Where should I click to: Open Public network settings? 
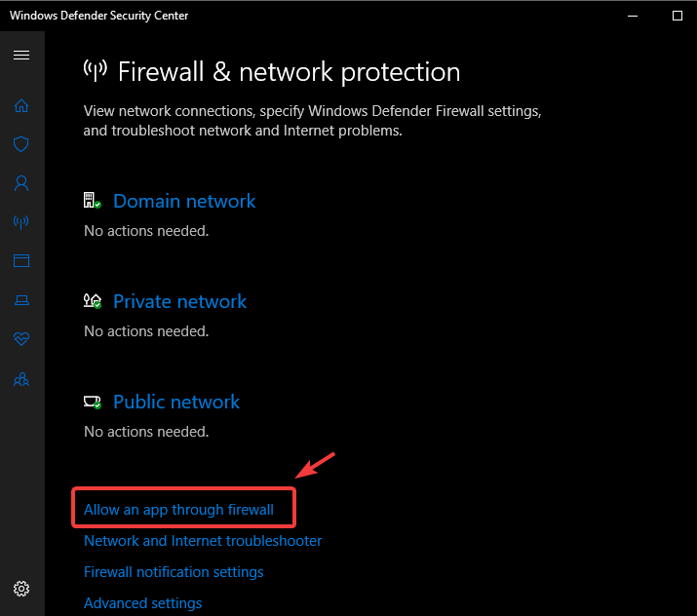176,403
